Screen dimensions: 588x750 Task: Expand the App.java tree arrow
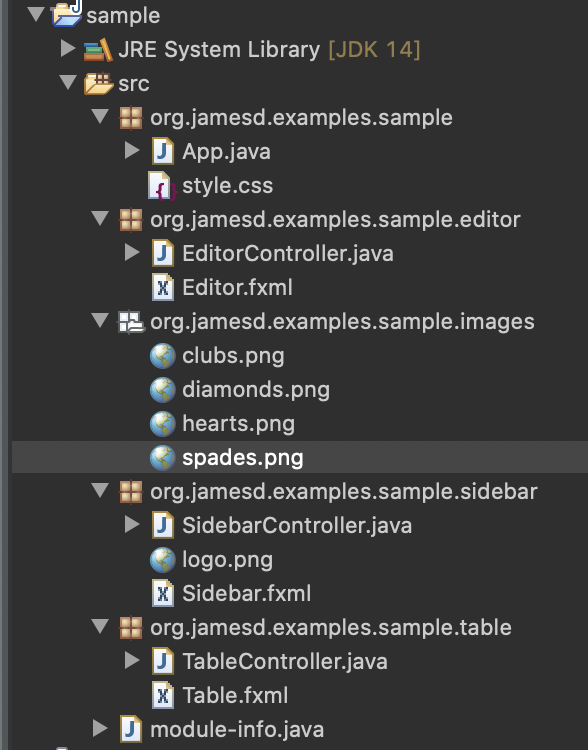[132, 151]
